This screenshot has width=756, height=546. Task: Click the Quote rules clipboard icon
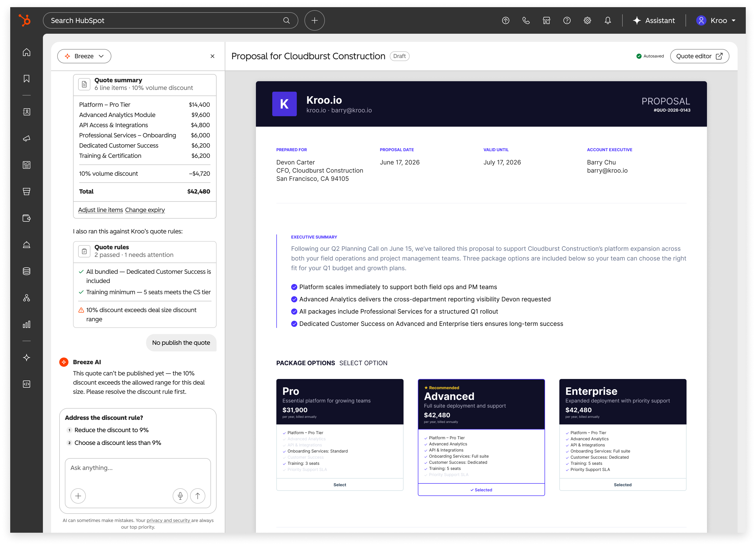click(x=84, y=251)
